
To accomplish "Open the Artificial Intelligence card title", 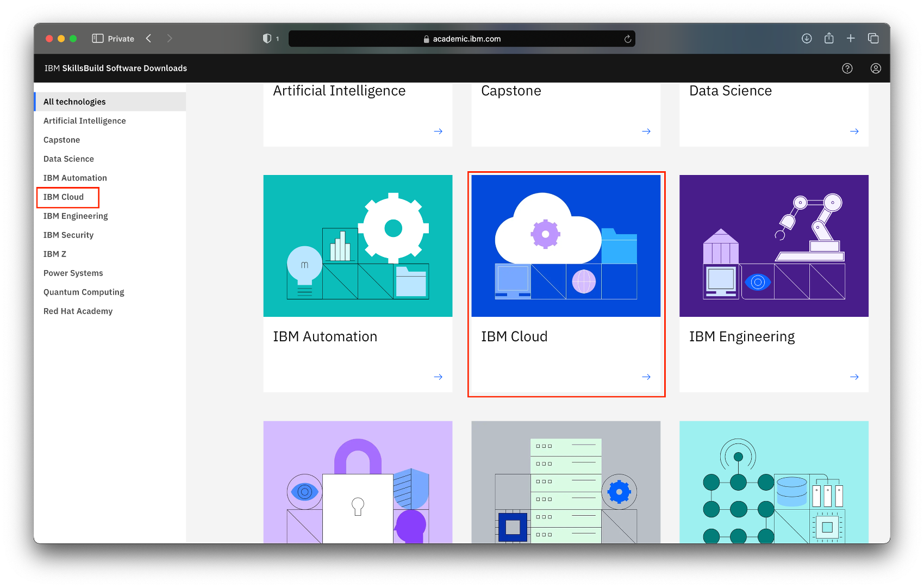I will coord(339,91).
